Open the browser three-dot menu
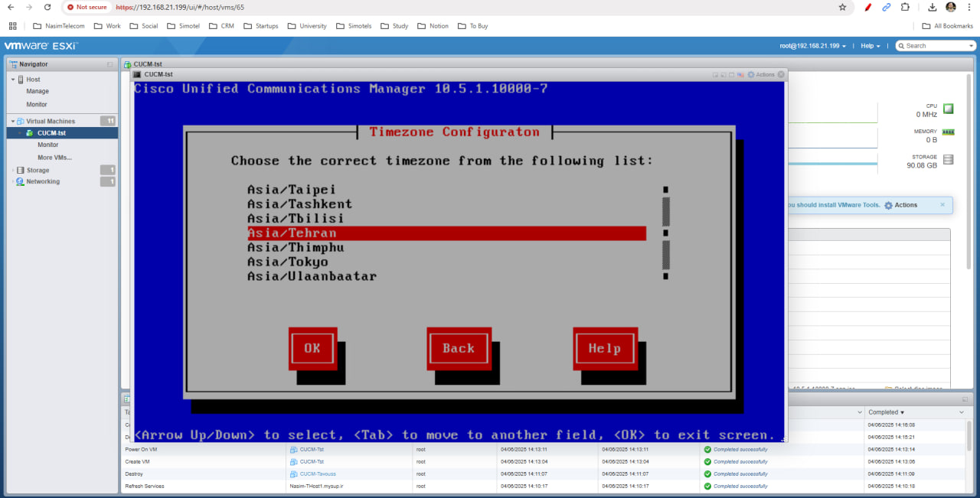Image resolution: width=980 pixels, height=498 pixels. (969, 7)
